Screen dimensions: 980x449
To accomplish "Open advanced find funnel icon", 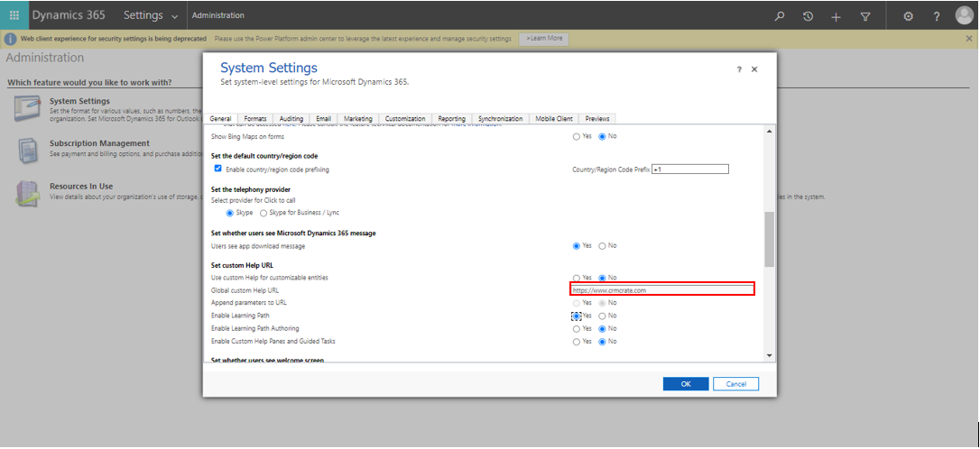I will 865,17.
